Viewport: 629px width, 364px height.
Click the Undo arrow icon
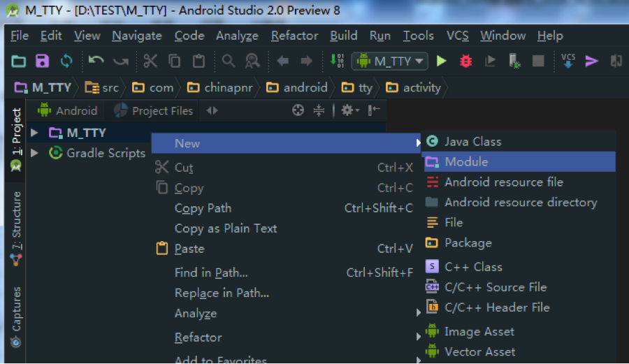coord(96,61)
